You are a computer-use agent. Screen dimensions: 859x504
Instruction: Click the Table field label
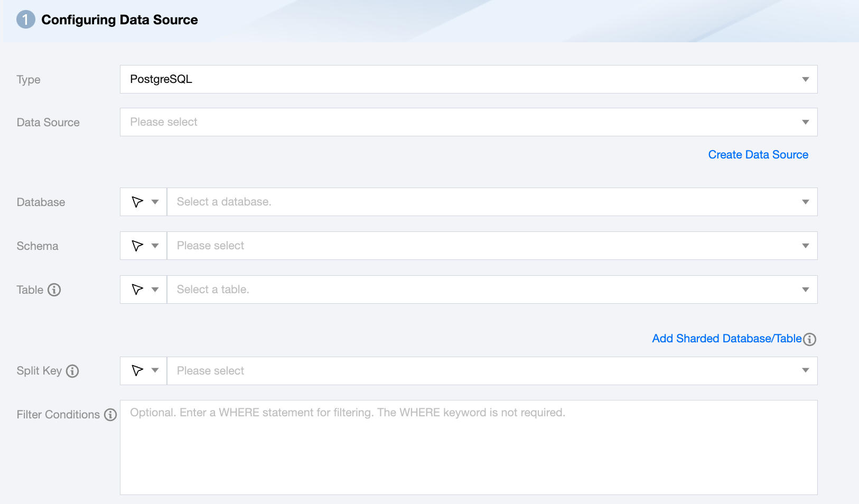coord(30,290)
